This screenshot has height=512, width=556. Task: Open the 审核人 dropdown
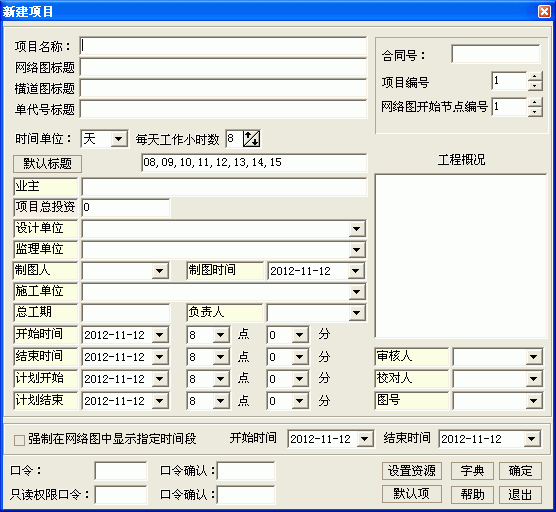pyautogui.click(x=533, y=357)
